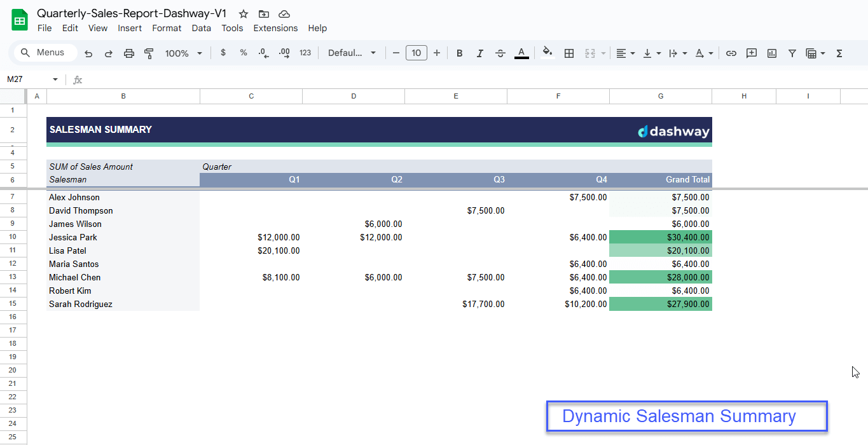Select column B header

coord(123,96)
